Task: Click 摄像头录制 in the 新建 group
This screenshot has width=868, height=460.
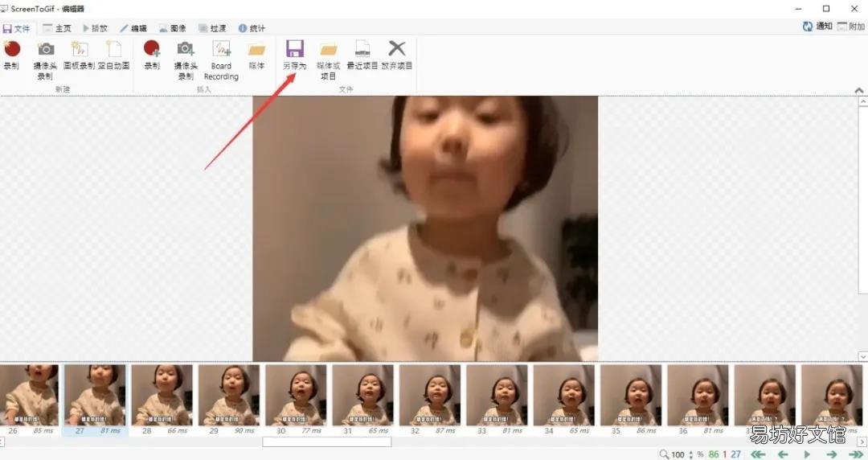Action: (45, 60)
